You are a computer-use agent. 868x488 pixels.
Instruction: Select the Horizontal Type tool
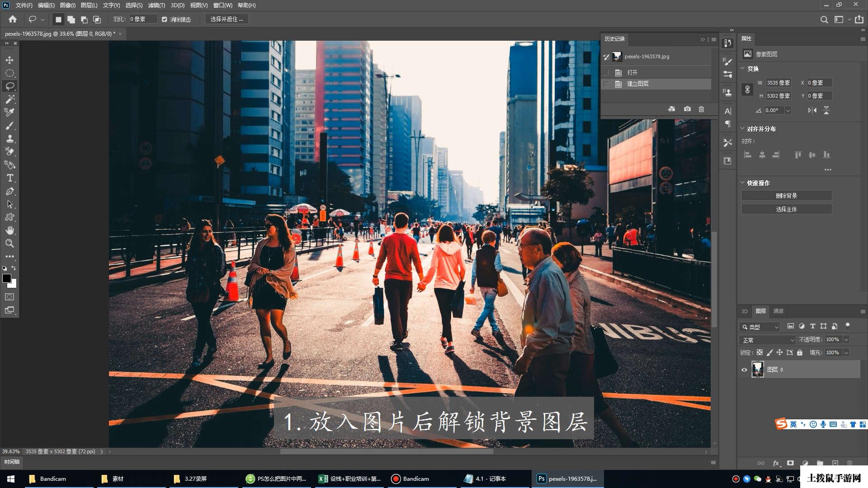coord(9,178)
